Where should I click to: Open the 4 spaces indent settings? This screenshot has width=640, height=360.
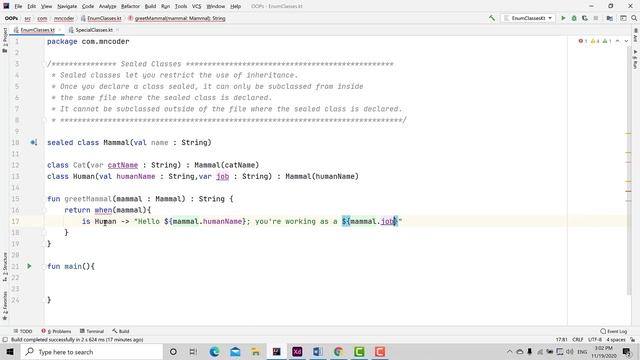click(616, 340)
